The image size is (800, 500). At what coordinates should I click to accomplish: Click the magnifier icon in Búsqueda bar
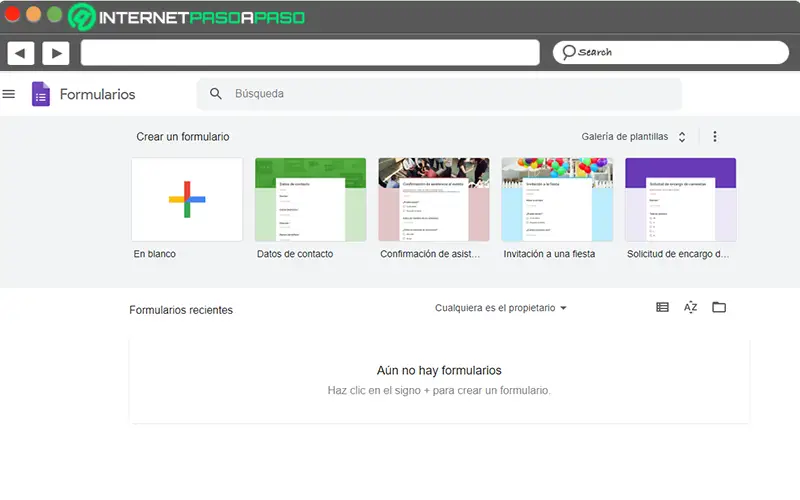tap(216, 93)
